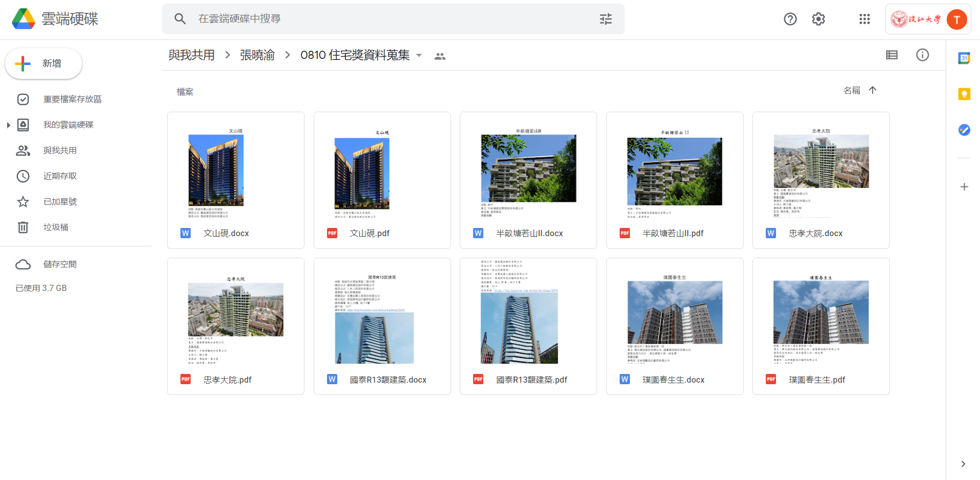The image size is (980, 480).
Task: Open 垃圾桶 in the sidebar
Action: pos(56,227)
